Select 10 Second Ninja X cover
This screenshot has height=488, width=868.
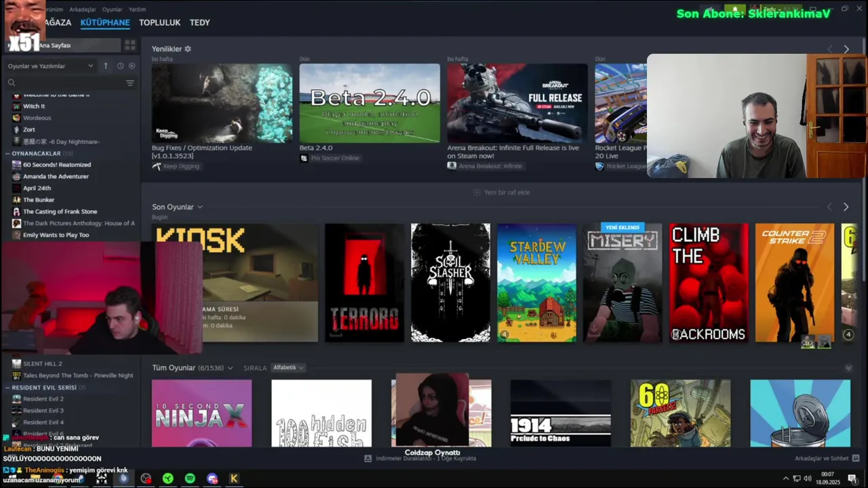201,413
